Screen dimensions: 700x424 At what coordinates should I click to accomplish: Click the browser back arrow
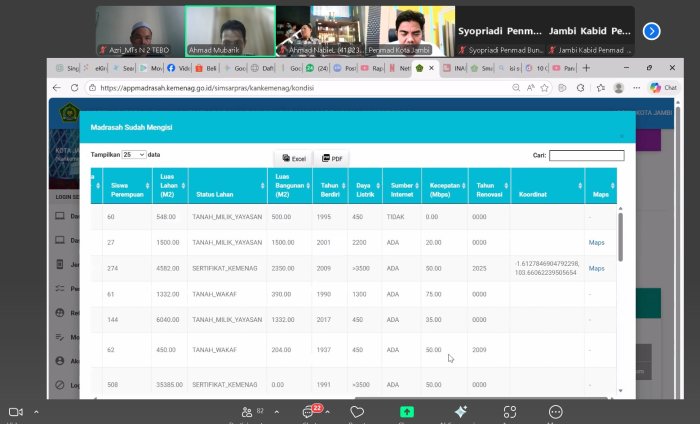[x=59, y=88]
